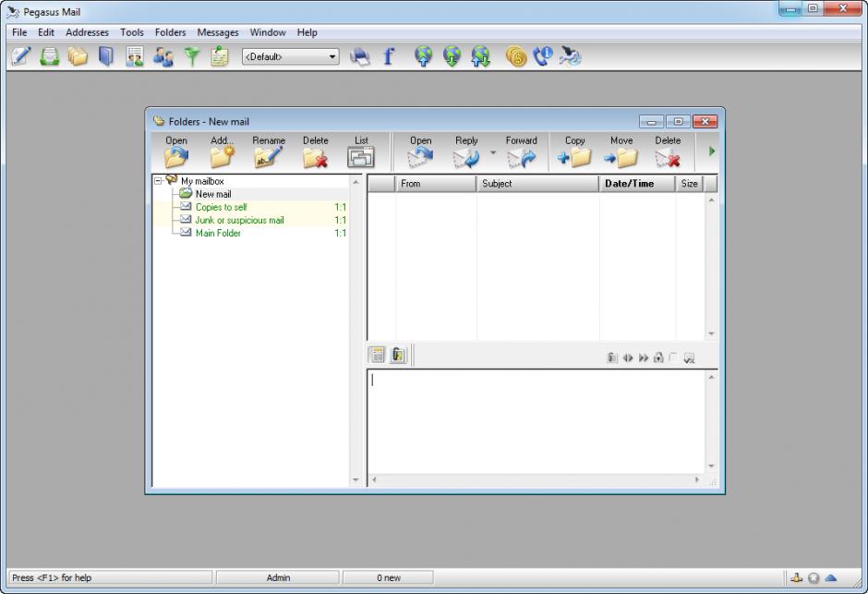Click the blue cloud icon in status bar

[x=830, y=578]
